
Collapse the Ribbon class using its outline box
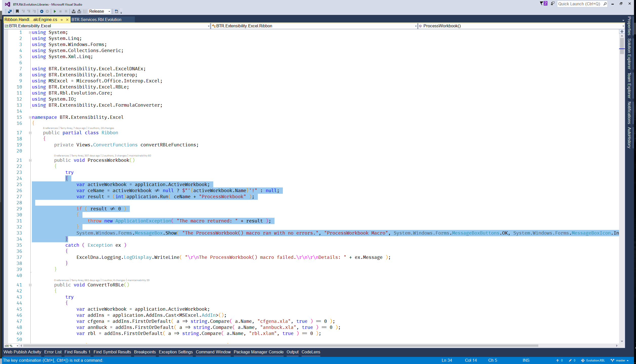(x=30, y=133)
